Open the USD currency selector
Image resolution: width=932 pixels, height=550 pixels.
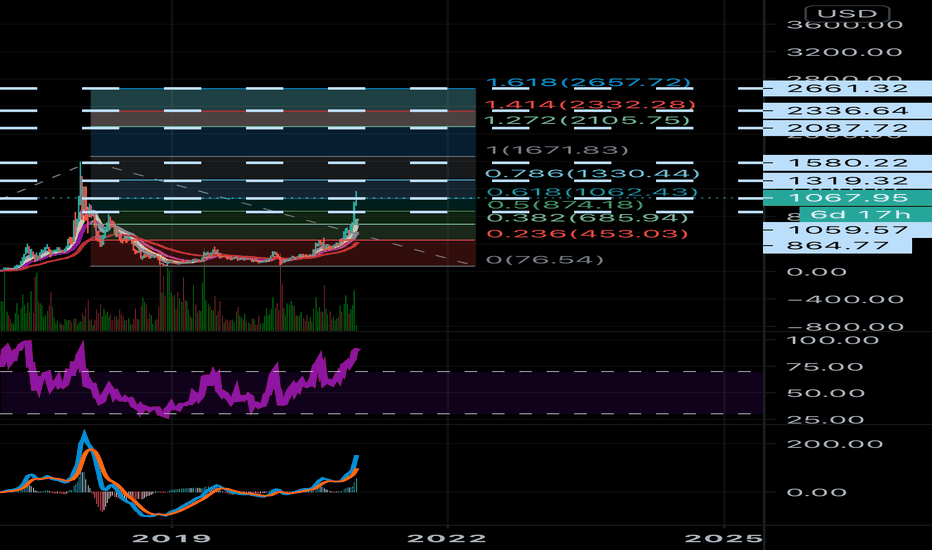(x=846, y=13)
